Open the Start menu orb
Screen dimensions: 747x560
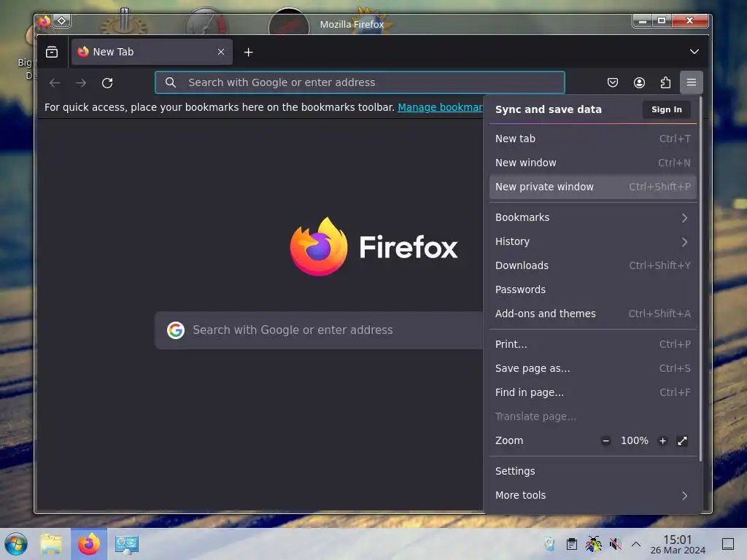(16, 544)
